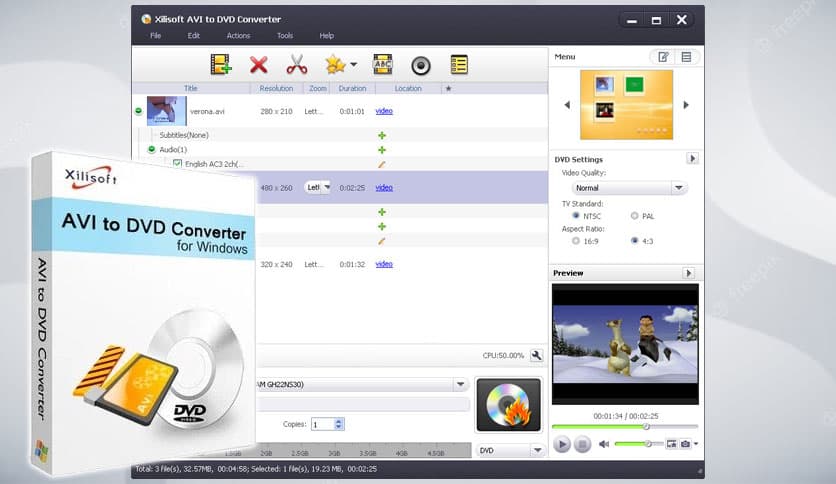Show previous menu template arrow
The image size is (836, 484).
pyautogui.click(x=567, y=105)
